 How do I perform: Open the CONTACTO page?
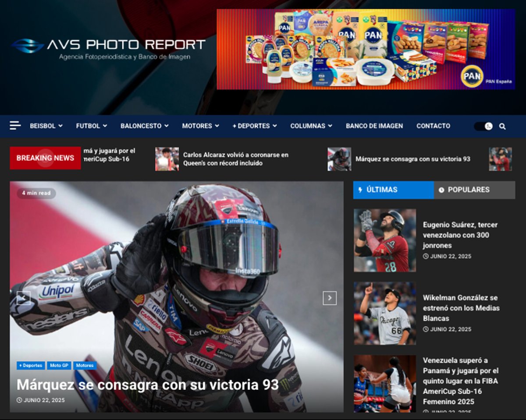pyautogui.click(x=433, y=126)
